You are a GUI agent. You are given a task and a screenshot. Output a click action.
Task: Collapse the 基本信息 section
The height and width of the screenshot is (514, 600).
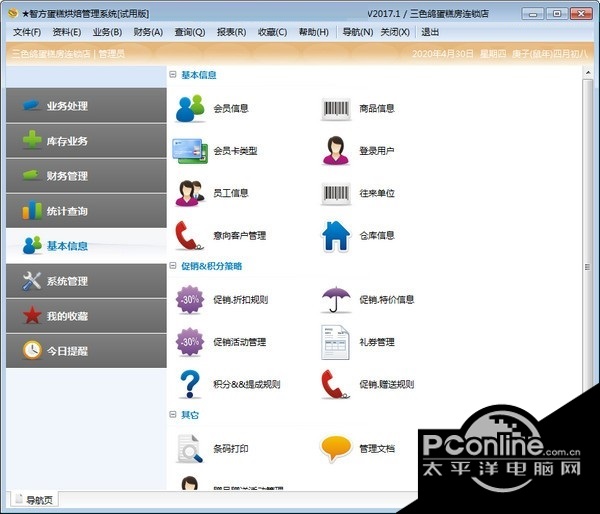tap(173, 75)
